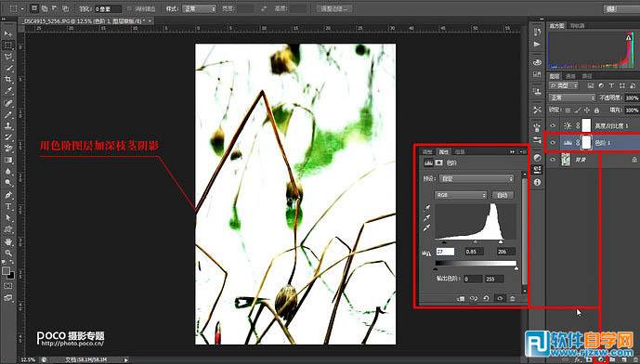Open the Levels preset dropdown
The height and width of the screenshot is (364, 640).
tap(477, 178)
